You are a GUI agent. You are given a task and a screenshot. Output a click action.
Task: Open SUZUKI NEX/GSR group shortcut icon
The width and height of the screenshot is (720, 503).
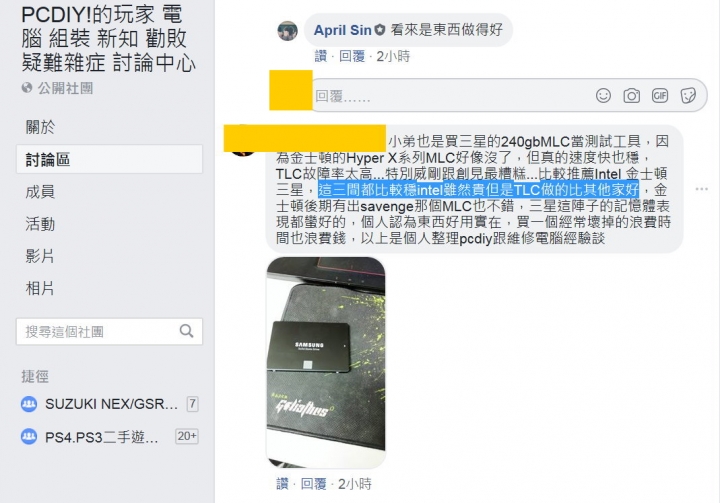[x=29, y=404]
